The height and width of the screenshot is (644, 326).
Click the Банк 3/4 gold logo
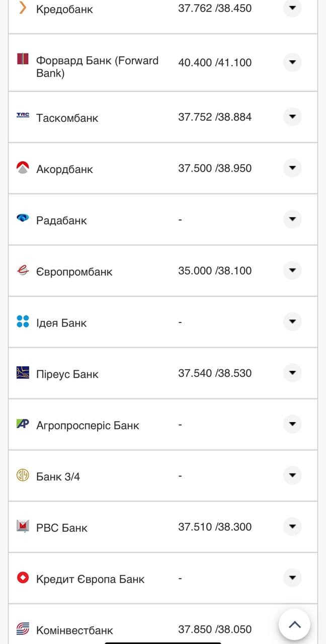[23, 475]
